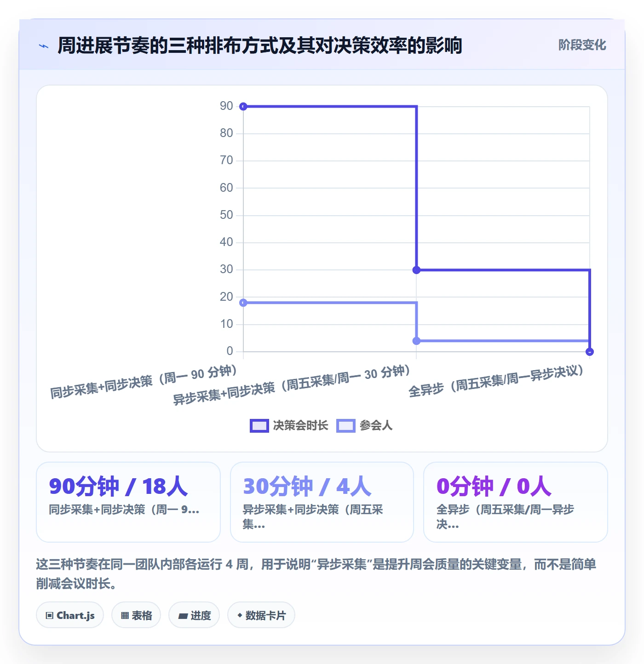
Task: Click the x-axis label starting 异步采集+同步决策
Action: tap(291, 384)
